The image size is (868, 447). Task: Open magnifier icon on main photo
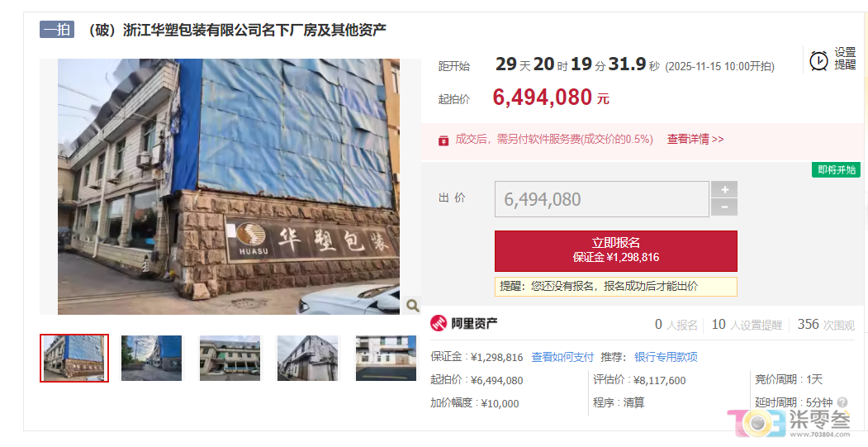(412, 305)
